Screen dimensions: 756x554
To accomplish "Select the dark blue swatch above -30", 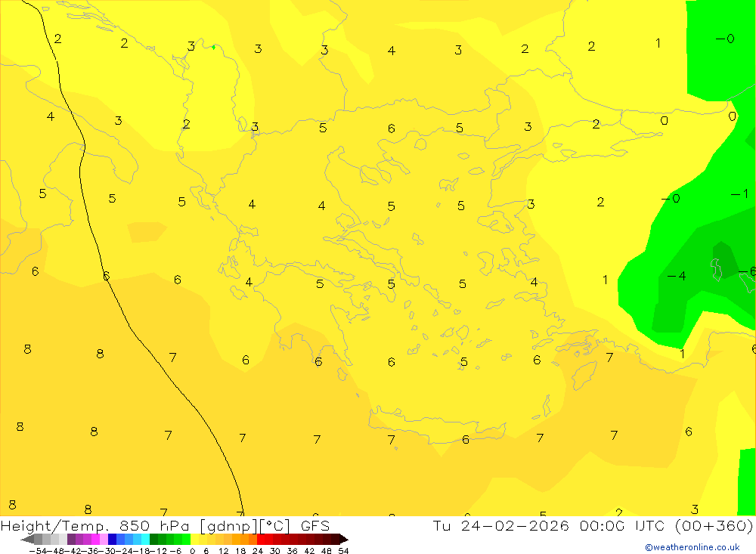I will click(112, 539).
